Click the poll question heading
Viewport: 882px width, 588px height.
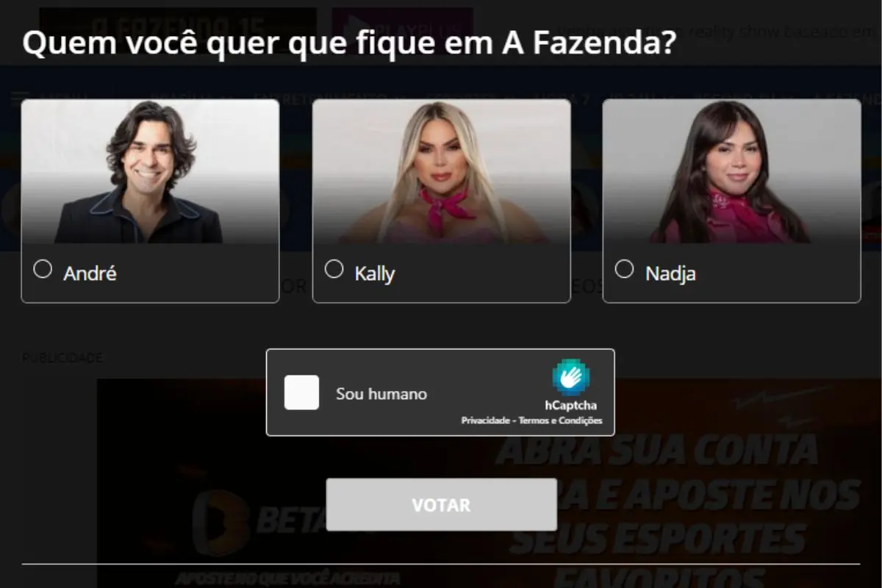(x=349, y=44)
